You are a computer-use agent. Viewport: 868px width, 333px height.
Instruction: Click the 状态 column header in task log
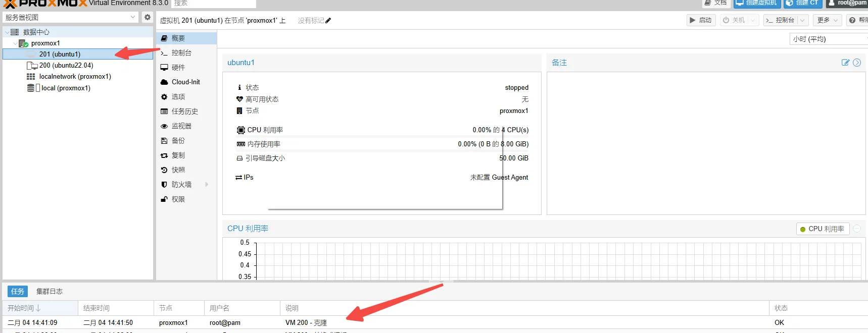(x=819, y=308)
